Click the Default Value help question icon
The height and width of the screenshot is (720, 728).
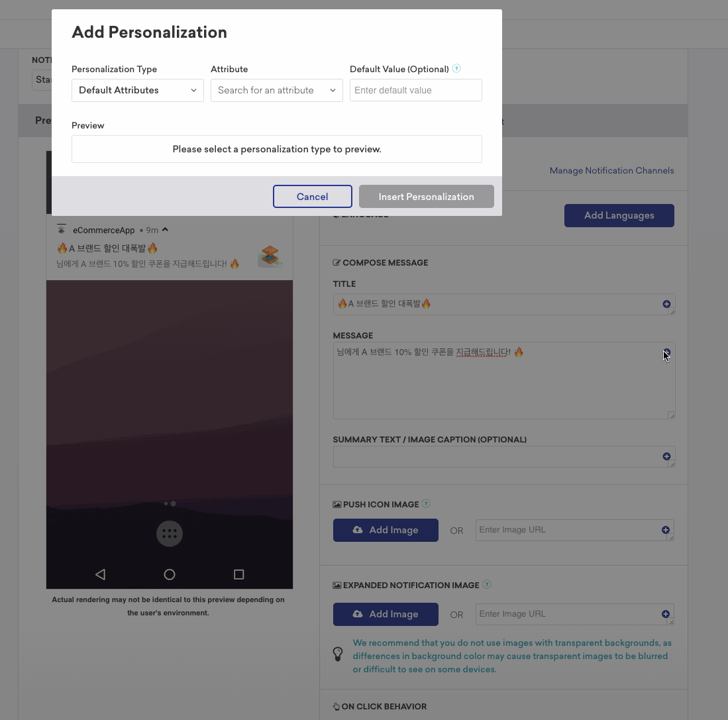pyautogui.click(x=456, y=69)
